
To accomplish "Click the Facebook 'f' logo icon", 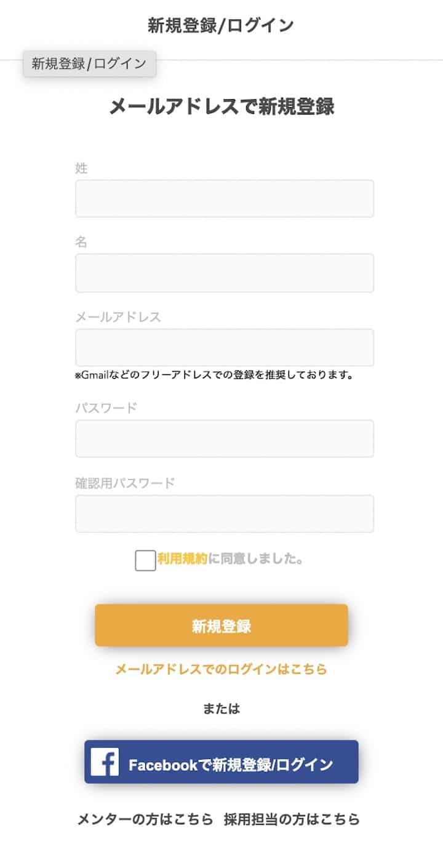I will pyautogui.click(x=105, y=762).
